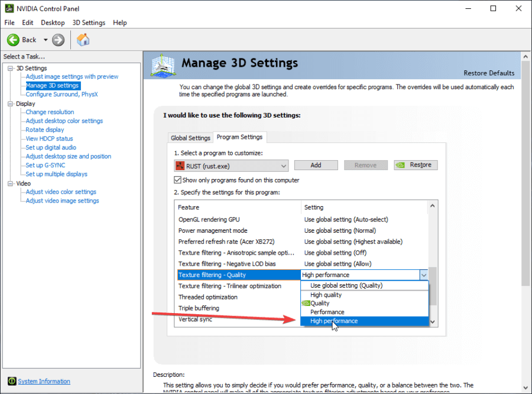Image resolution: width=532 pixels, height=394 pixels.
Task: Uncheck Show only programs found on this computer
Action: coord(177,180)
